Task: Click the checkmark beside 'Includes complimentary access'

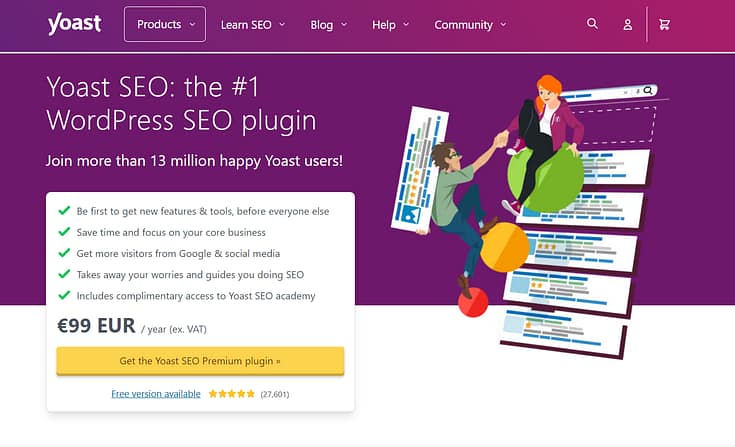Action: 64,295
